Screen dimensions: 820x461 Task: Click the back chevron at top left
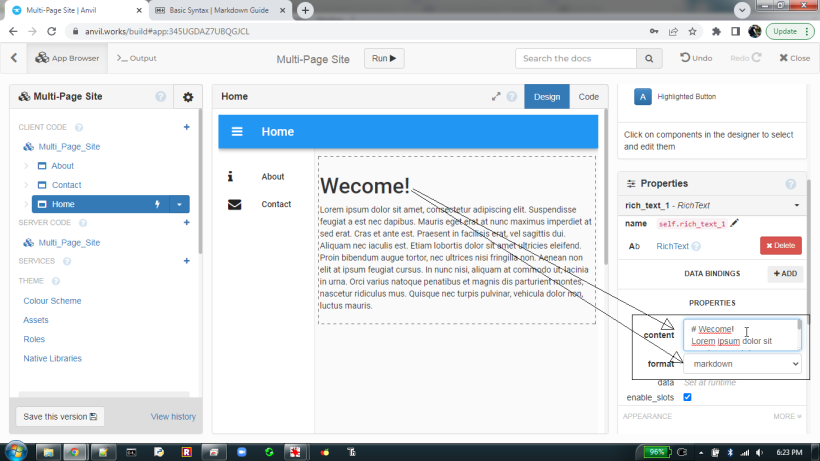tap(14, 58)
